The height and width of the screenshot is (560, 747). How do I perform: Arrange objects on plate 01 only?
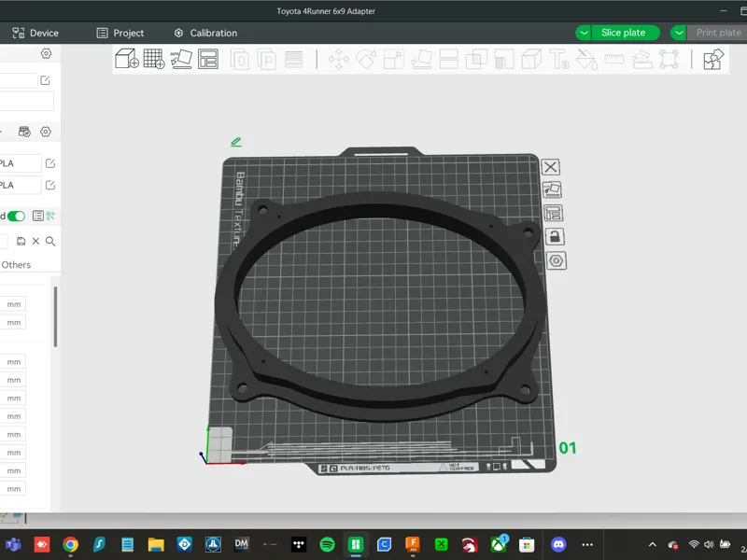[553, 213]
